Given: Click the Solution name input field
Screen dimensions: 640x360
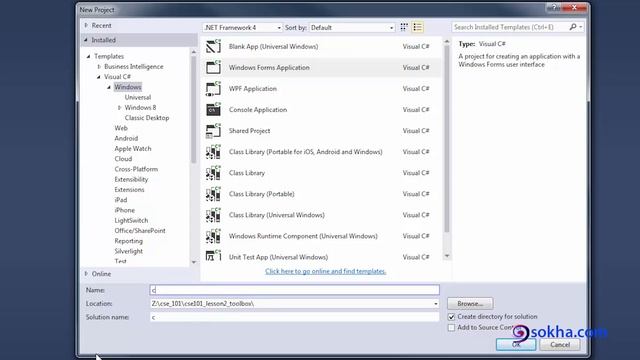Looking at the screenshot, I should pos(294,317).
